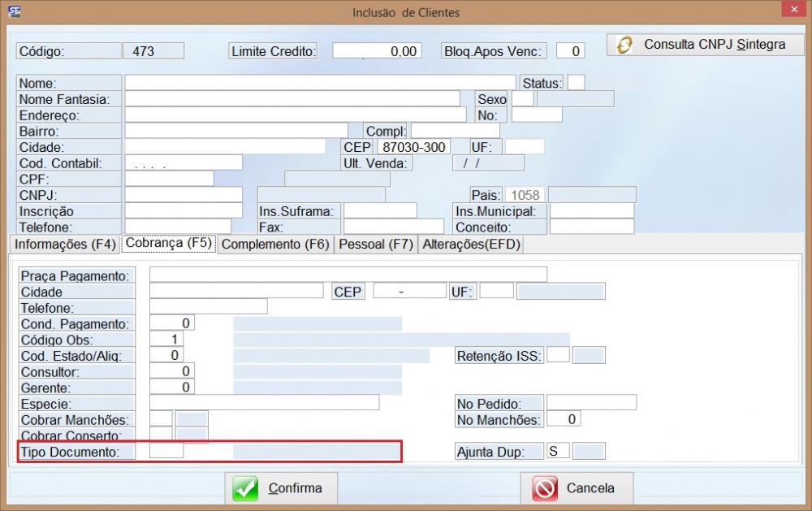
Task: Click the red Cancela prohibition icon
Action: click(544, 488)
